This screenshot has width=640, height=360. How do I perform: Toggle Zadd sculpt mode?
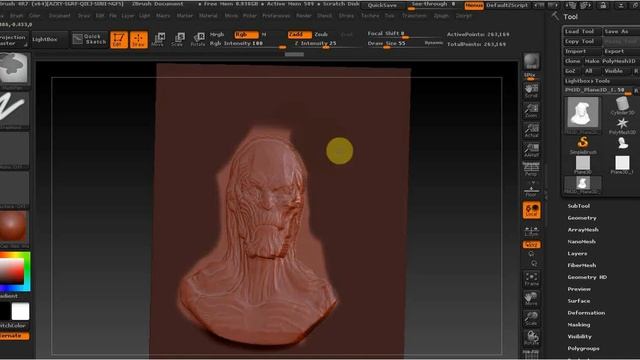pos(300,35)
